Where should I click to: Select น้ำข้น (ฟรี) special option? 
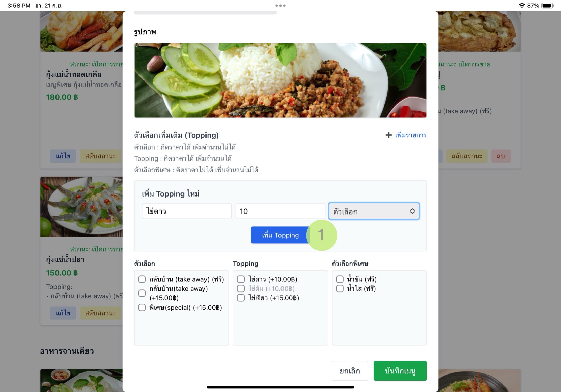[x=340, y=279]
